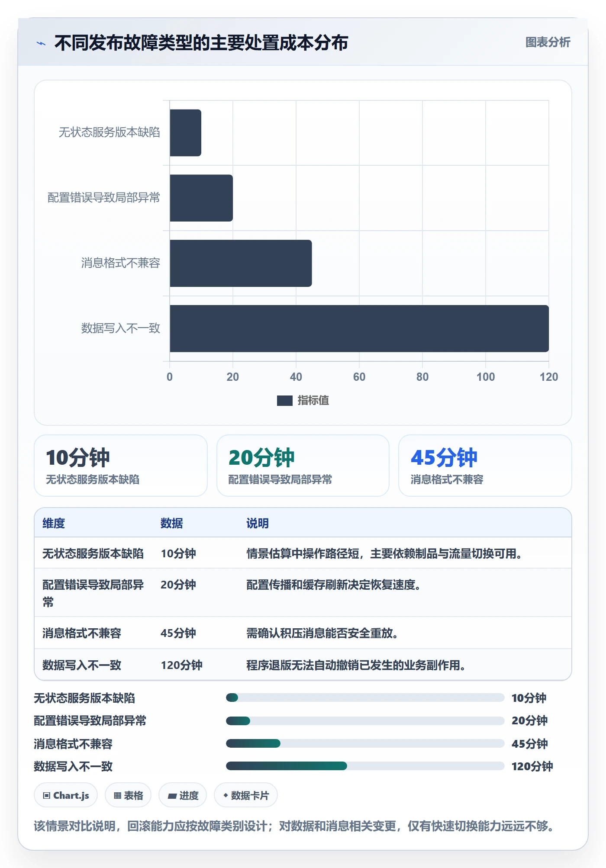Click the 120分钟 progress bar
This screenshot has height=868, width=606.
(x=365, y=766)
